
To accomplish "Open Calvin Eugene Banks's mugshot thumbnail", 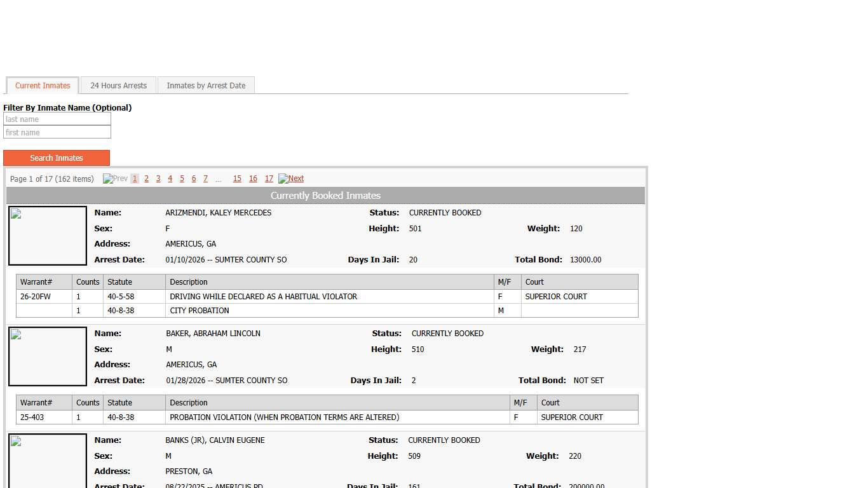I will point(48,461).
